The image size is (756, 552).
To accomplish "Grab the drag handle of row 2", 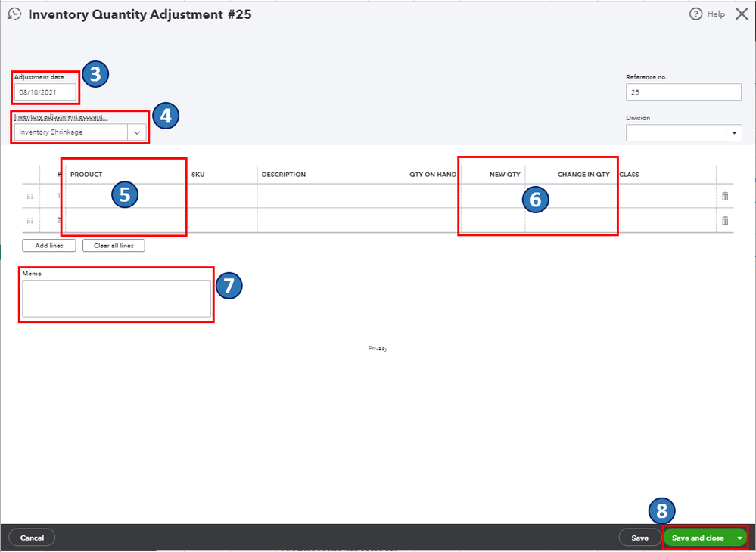I will (30, 221).
